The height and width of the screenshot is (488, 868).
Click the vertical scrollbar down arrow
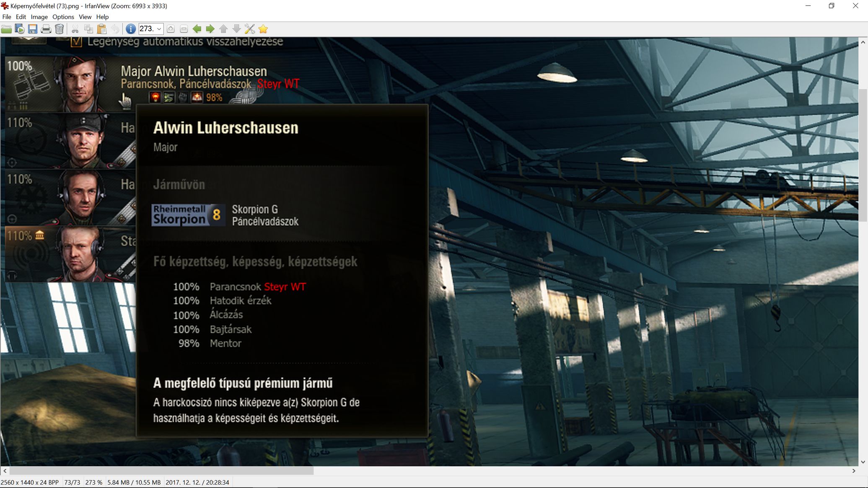[863, 462]
